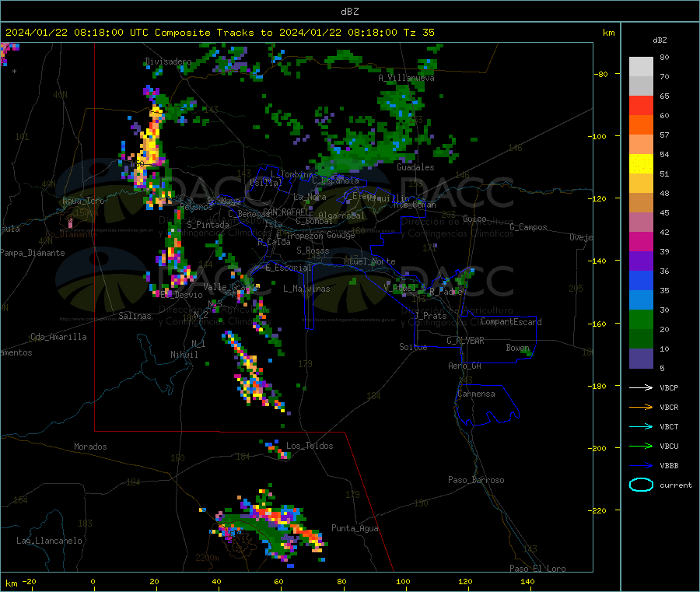
Task: Select the blue 35-36 dBZ color swatch
Action: click(641, 280)
